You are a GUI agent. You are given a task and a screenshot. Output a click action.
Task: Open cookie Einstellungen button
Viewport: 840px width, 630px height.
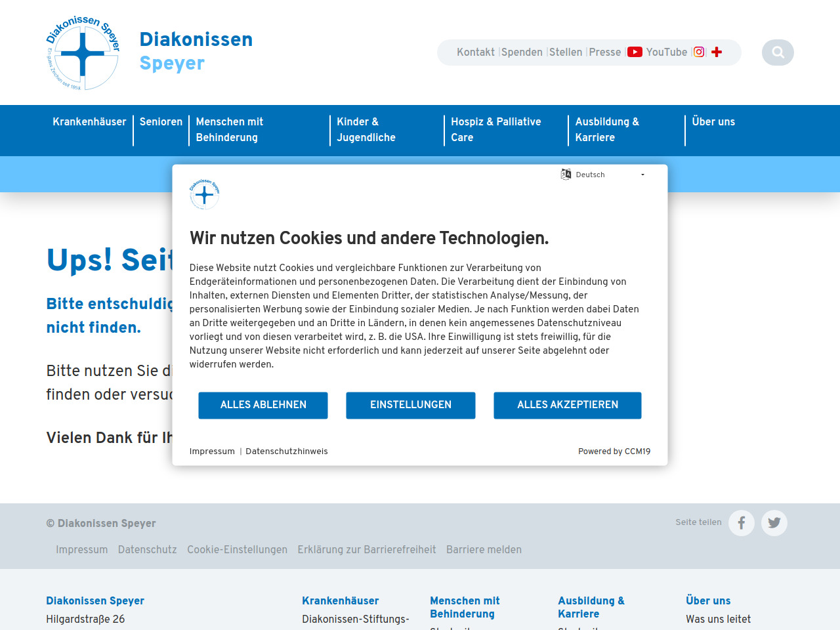[411, 405]
